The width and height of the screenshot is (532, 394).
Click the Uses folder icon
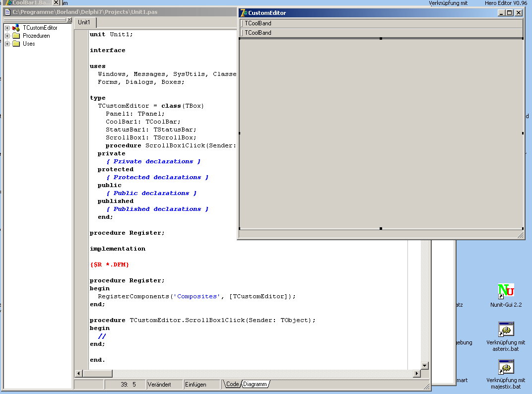pos(16,44)
